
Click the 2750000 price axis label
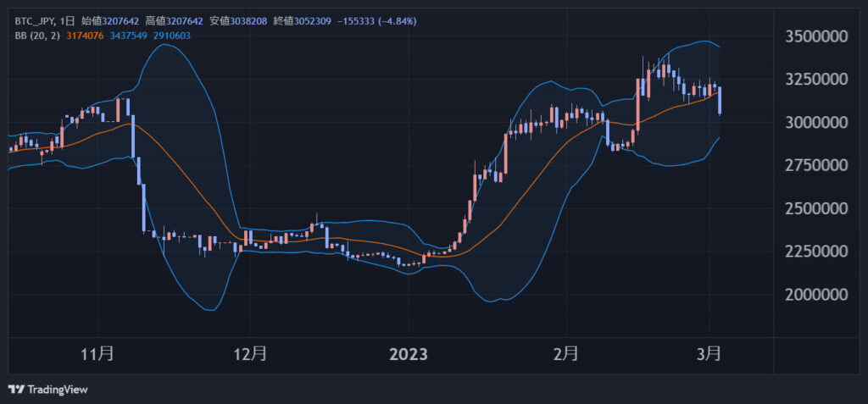(x=816, y=165)
